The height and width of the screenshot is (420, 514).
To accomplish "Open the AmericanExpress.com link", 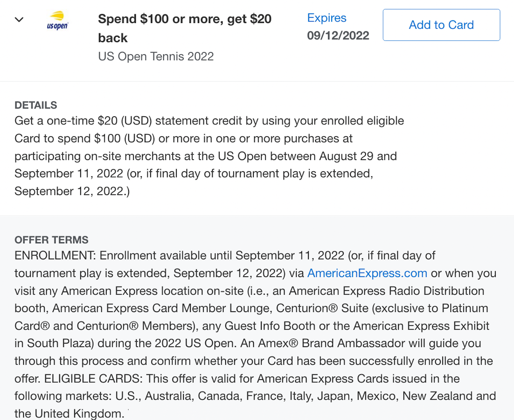I will pos(367,273).
